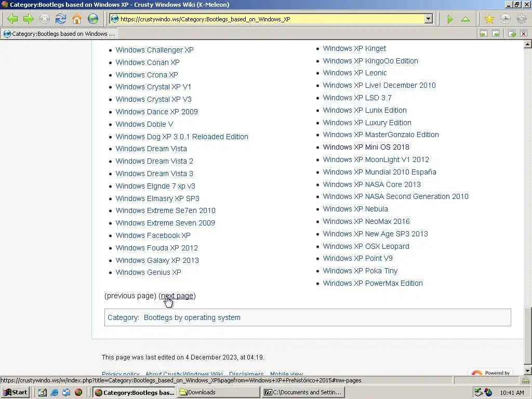Select the Category:Bootlegs based on Windows tab
Image resolution: width=532 pixels, height=399 pixels.
click(x=59, y=34)
